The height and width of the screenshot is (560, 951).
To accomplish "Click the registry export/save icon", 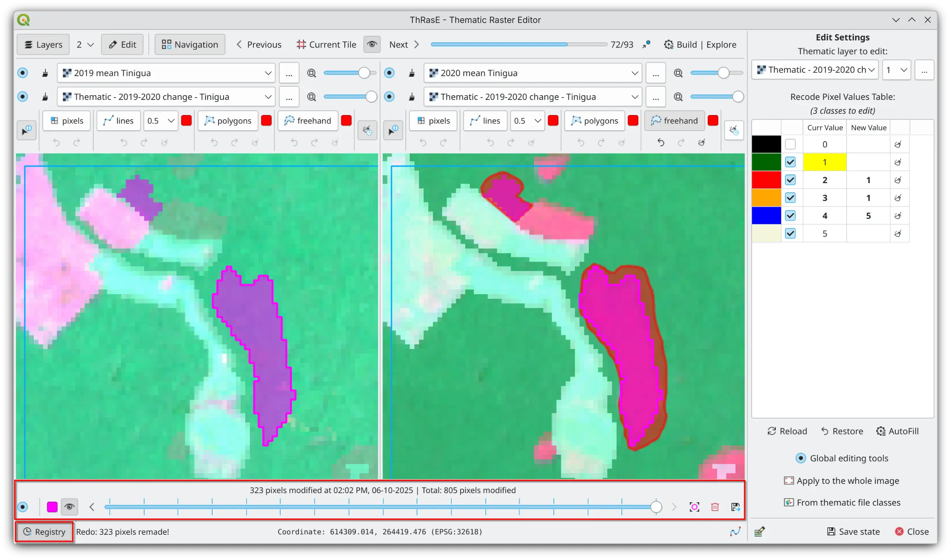I will tap(735, 507).
